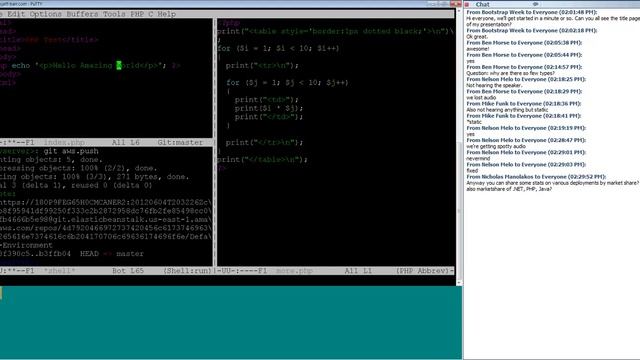Click (PHP Abbrev) mode indicator

(x=422, y=271)
